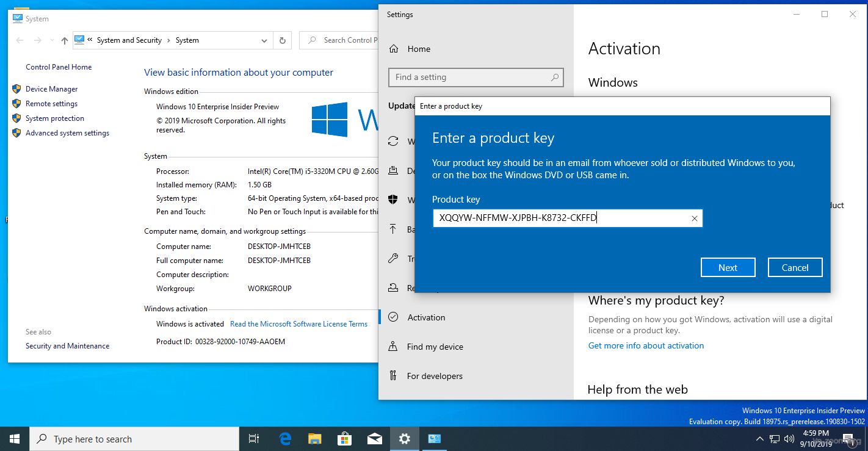Viewport: 868px width, 451px height.
Task: Click the magnifier icon in Find a setting
Action: (x=554, y=78)
